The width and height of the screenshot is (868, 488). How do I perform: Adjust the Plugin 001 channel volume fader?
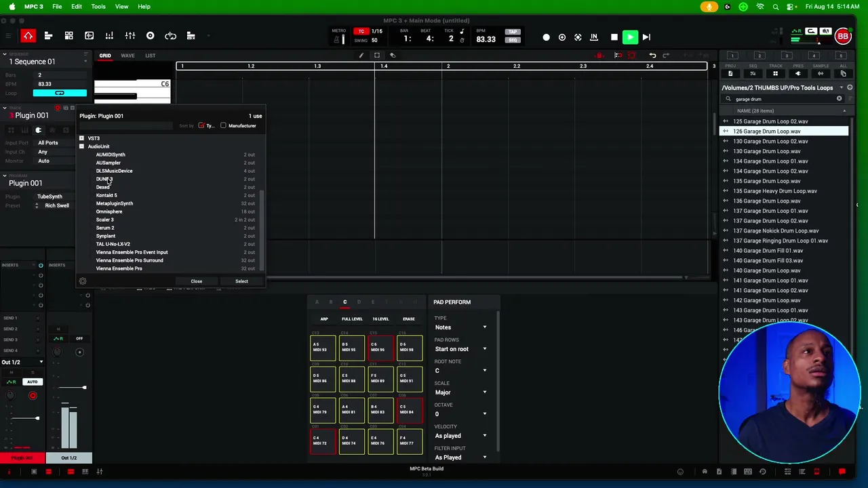[37, 418]
